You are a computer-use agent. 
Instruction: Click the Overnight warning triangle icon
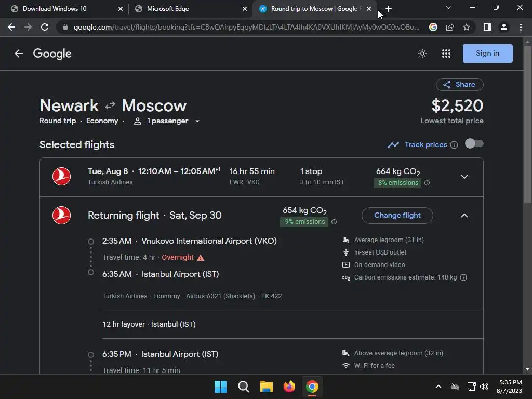(201, 258)
